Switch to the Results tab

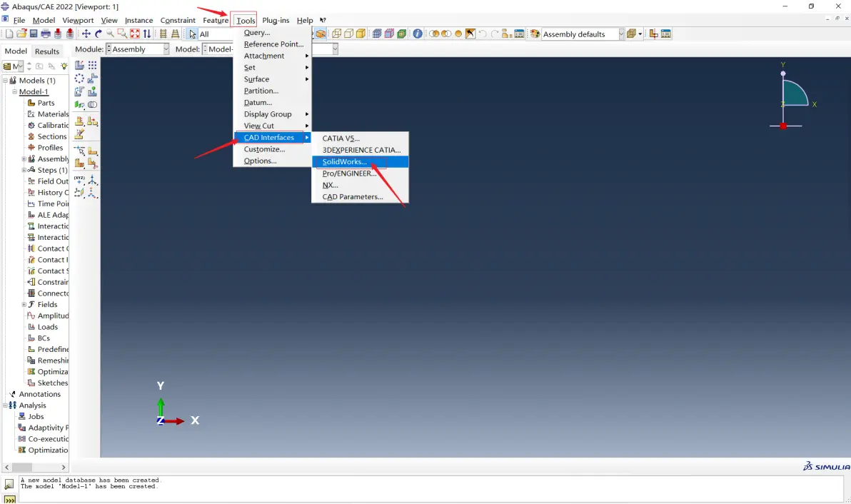(47, 51)
